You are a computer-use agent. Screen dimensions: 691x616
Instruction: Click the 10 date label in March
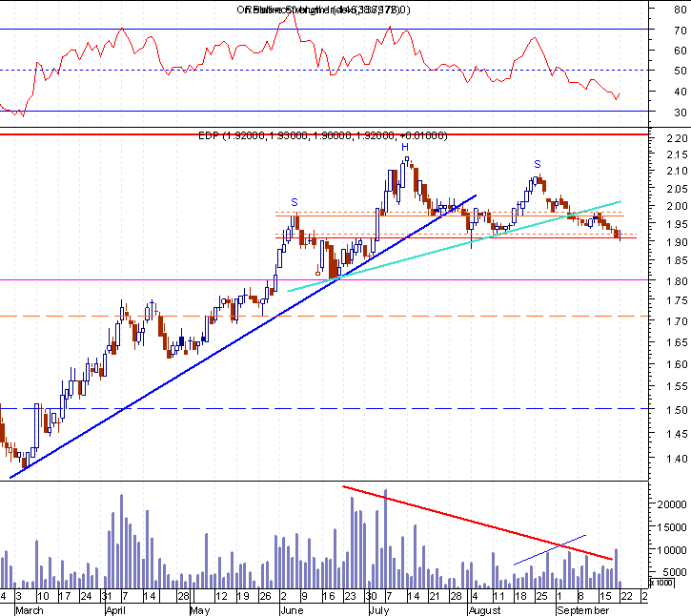tap(43, 597)
